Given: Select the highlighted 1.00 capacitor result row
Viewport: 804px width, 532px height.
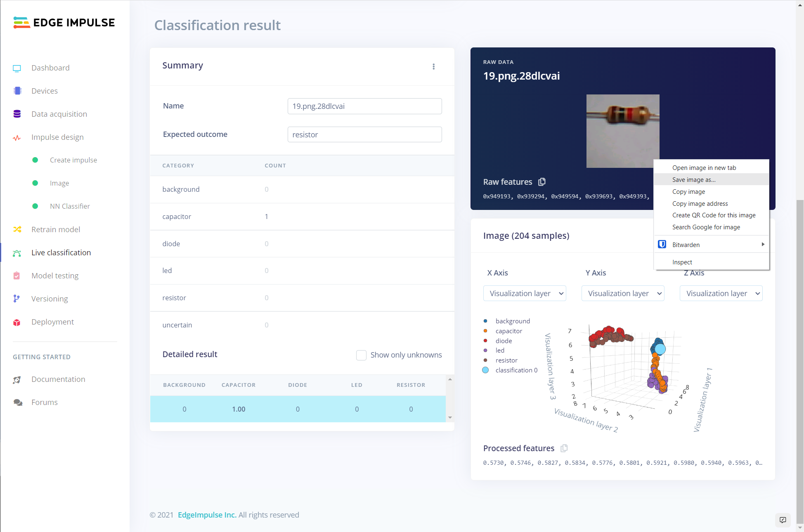Looking at the screenshot, I should tap(298, 409).
